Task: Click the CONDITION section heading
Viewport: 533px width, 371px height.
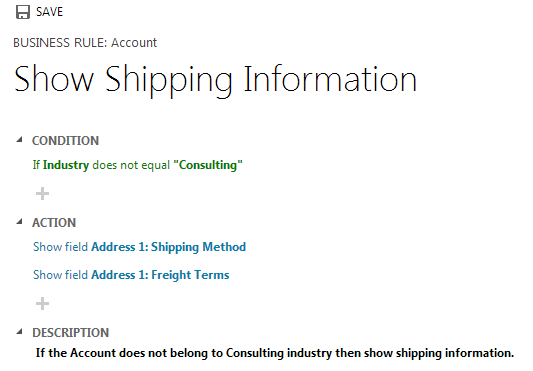Action: pos(65,141)
